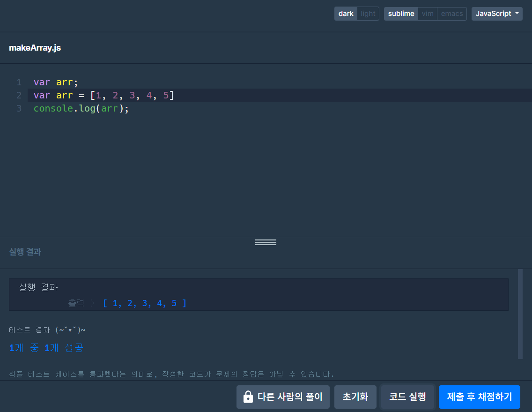The width and height of the screenshot is (532, 412).
Task: Grab the panel resize handle bars
Action: tap(266, 242)
